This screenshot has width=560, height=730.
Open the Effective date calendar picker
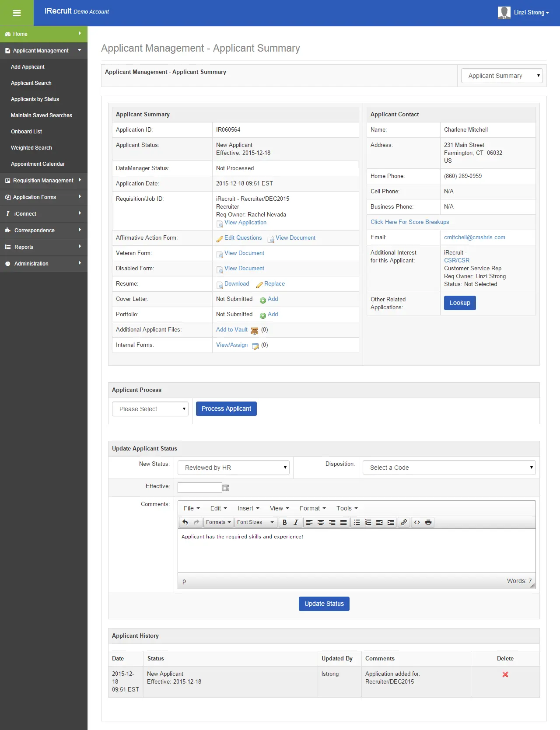click(226, 488)
